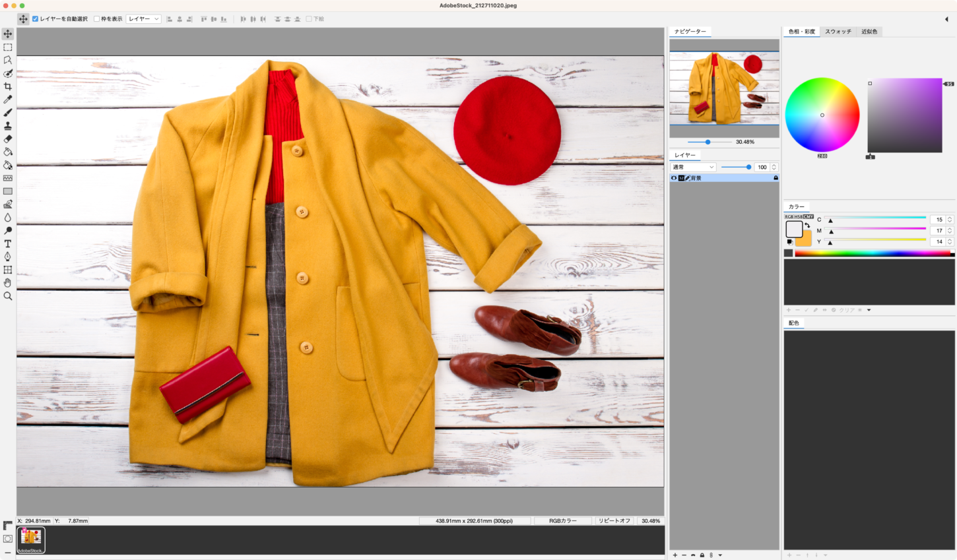Enable the 枠を表示 checkbox
Viewport: 957px width, 560px height.
coord(97,19)
